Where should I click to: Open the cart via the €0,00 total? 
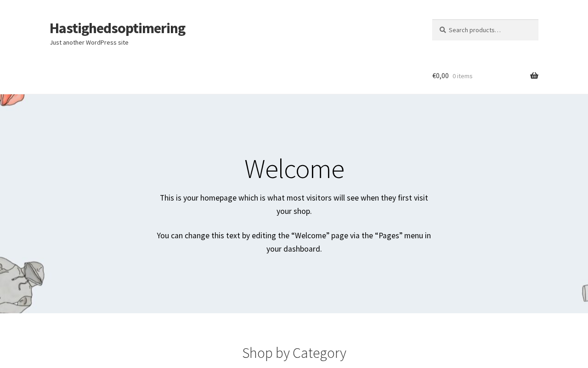440,76
